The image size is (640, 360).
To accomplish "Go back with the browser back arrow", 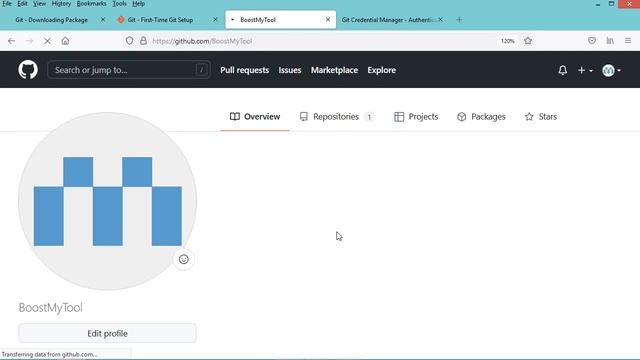I will click(x=11, y=41).
